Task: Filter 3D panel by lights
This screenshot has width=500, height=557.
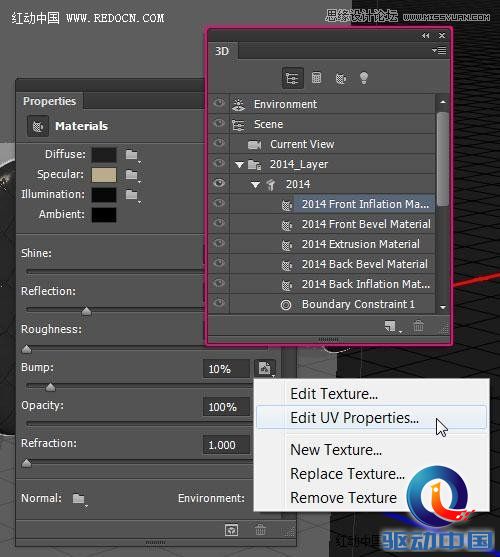Action: click(x=364, y=78)
